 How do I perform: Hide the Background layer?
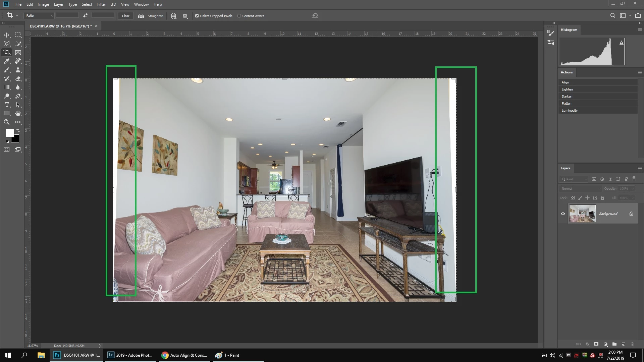pos(563,214)
